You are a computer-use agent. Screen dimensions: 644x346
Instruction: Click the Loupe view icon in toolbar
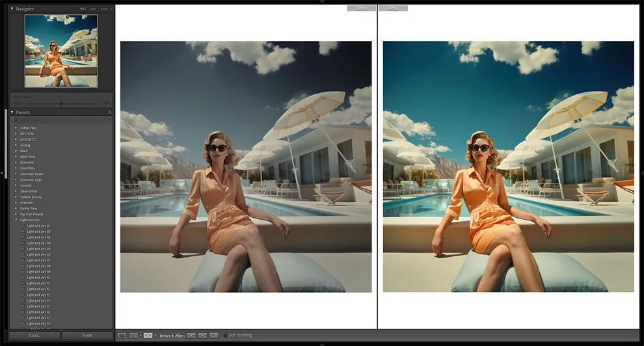pyautogui.click(x=122, y=336)
